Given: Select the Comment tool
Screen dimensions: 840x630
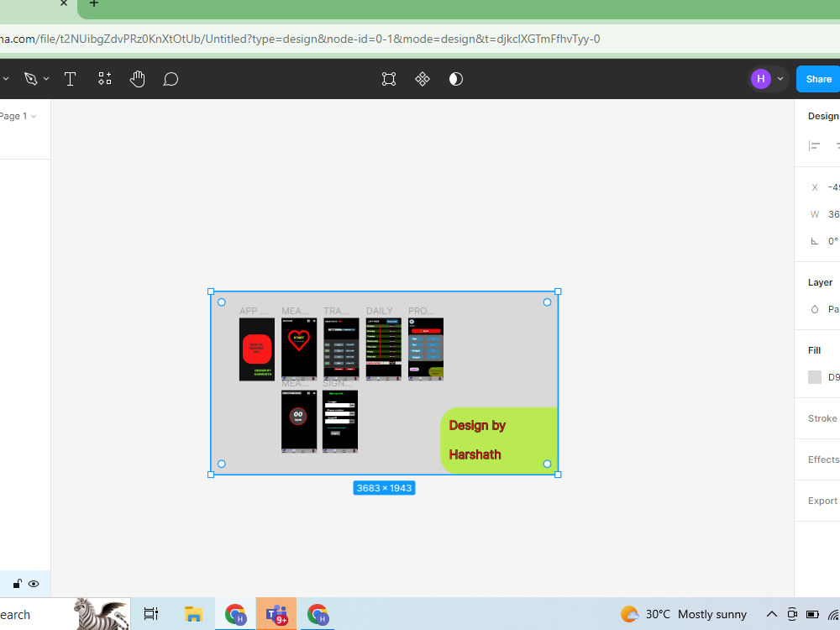Looking at the screenshot, I should point(171,79).
